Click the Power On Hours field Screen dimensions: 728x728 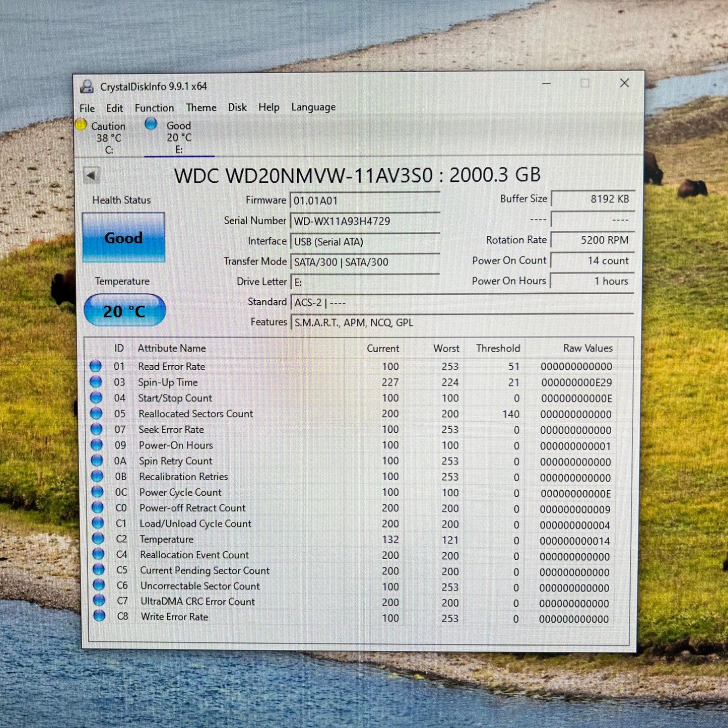592,281
